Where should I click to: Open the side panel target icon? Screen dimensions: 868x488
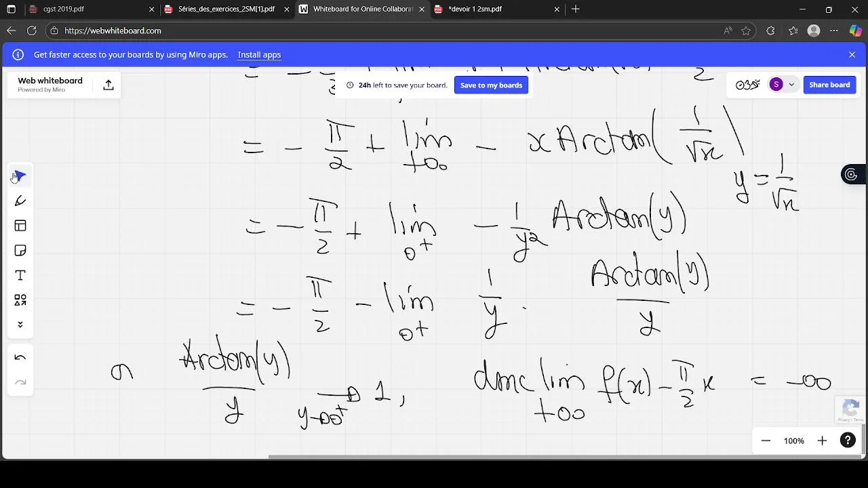click(x=850, y=175)
